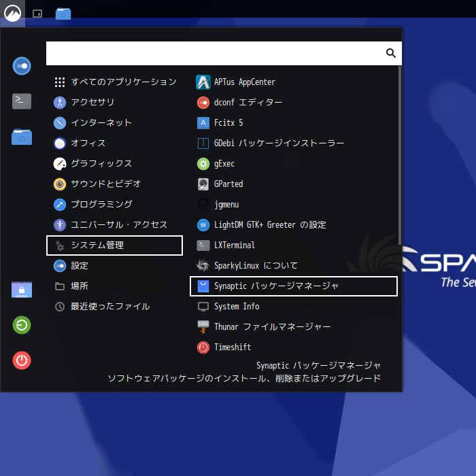The width and height of the screenshot is (476, 476).
Task: Open the 場所 places entry
Action: click(114, 286)
